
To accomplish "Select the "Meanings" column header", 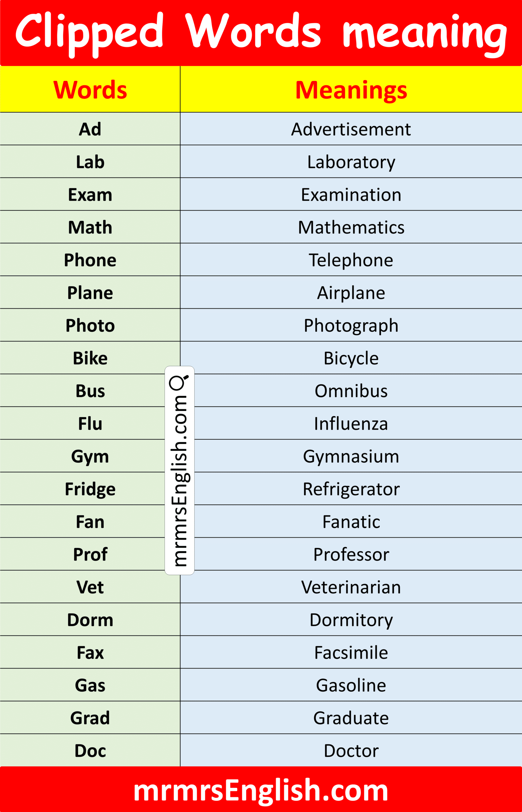I will [351, 90].
